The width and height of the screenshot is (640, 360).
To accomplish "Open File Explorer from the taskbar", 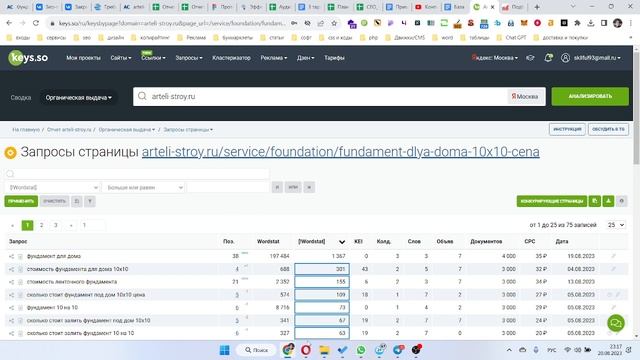I will pos(324,350).
